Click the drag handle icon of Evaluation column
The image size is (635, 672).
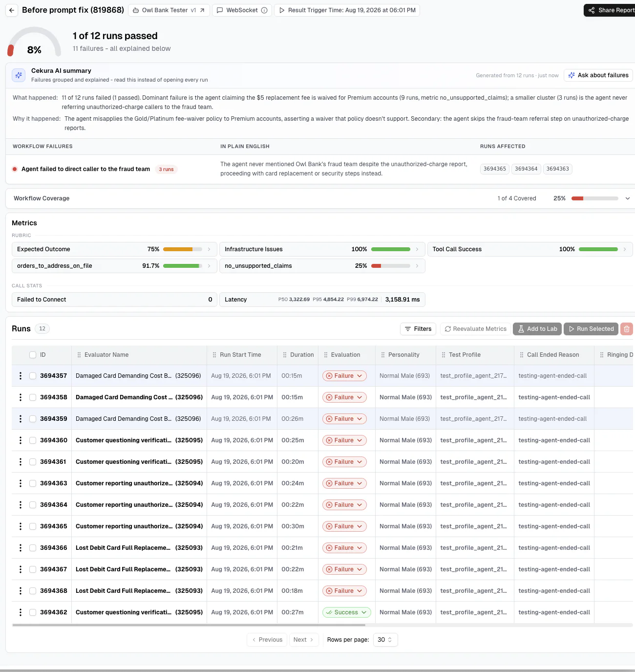point(326,355)
